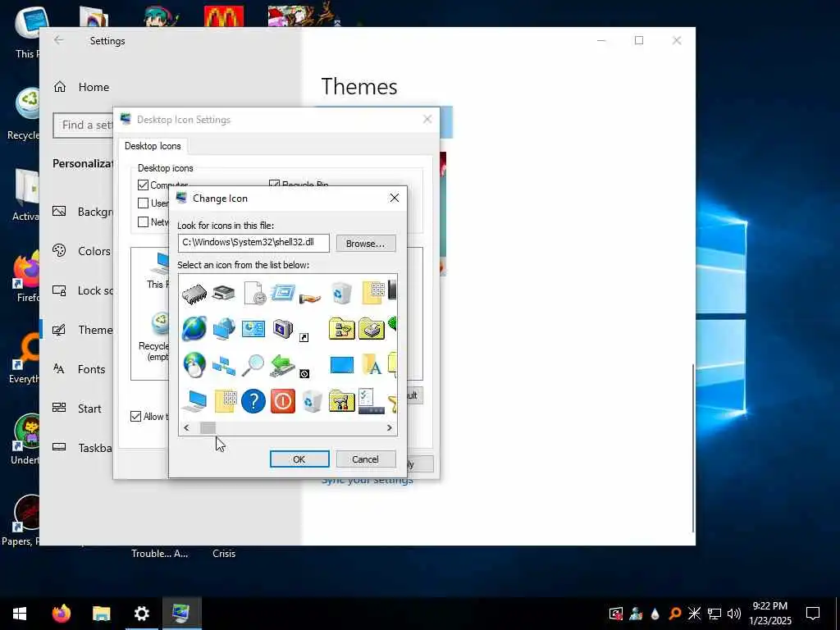Click the icon list horizontal scrollbar thumb
Screen dimensions: 840x630
[x=208, y=427]
